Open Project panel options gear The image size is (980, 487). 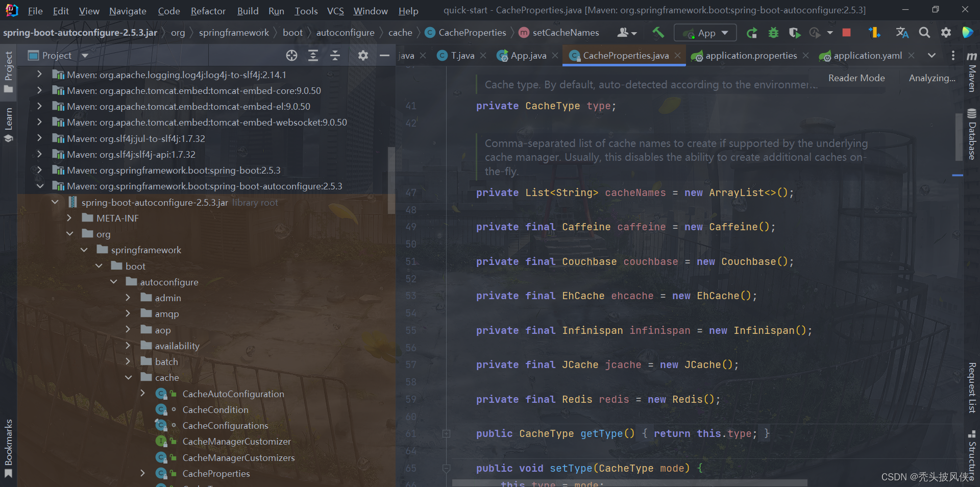coord(363,56)
